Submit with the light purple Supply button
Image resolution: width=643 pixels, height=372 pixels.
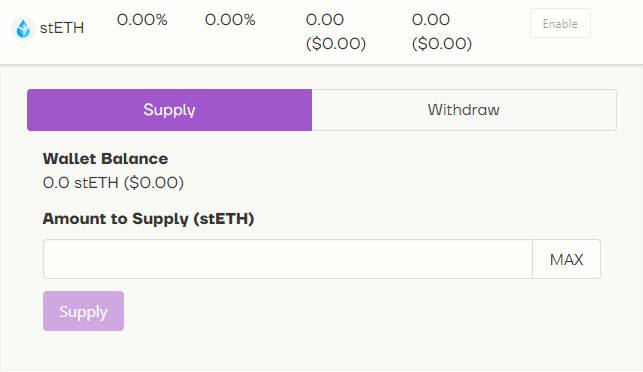pos(83,311)
